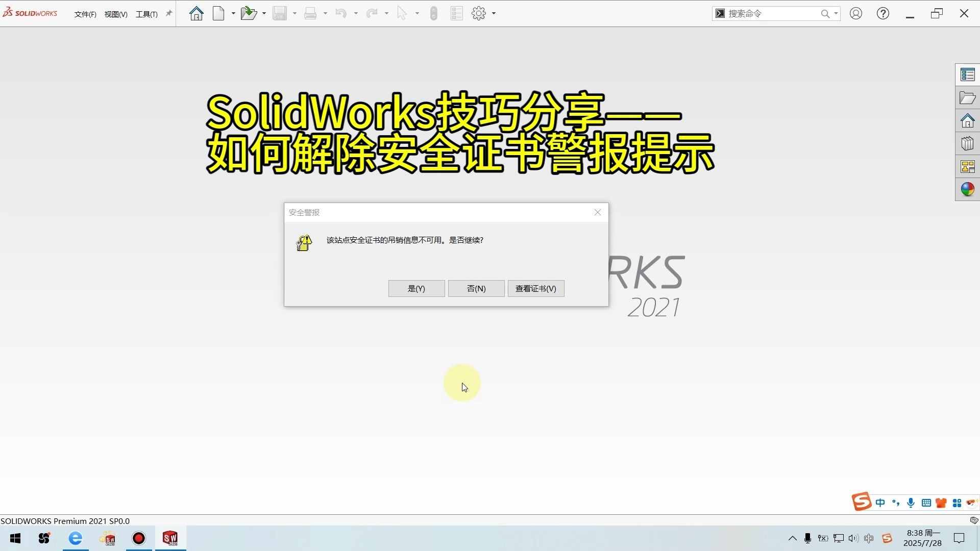Expand the Print dropdown arrow

[x=325, y=13]
